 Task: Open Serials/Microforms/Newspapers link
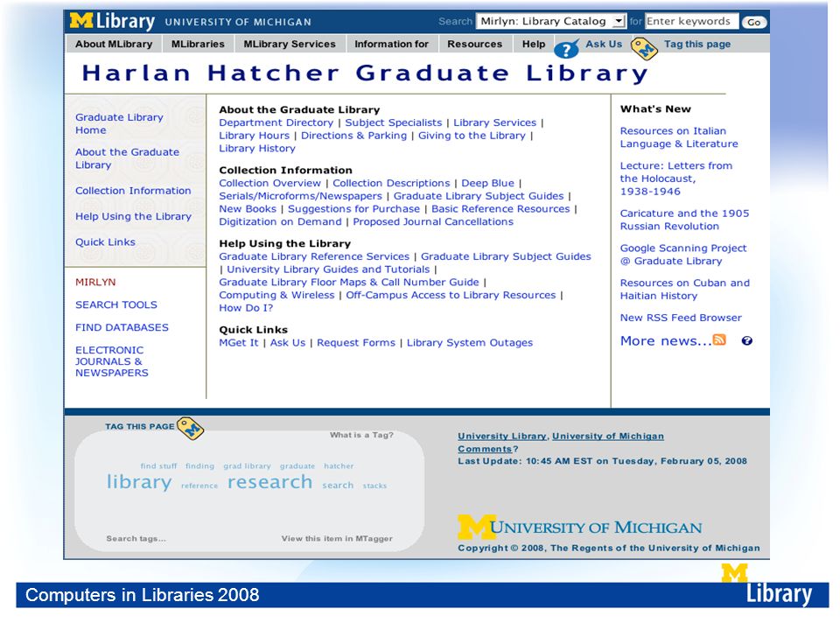[x=300, y=196]
